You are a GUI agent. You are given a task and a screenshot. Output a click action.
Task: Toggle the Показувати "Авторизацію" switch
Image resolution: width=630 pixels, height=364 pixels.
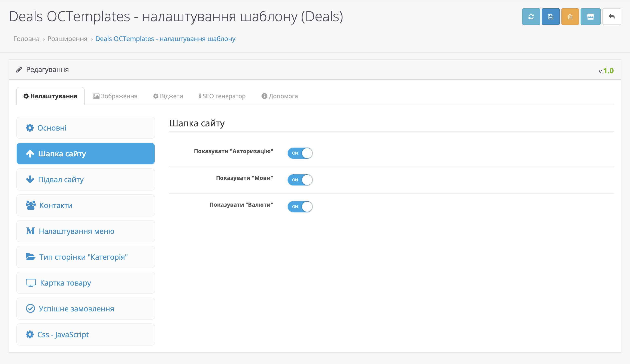click(300, 153)
